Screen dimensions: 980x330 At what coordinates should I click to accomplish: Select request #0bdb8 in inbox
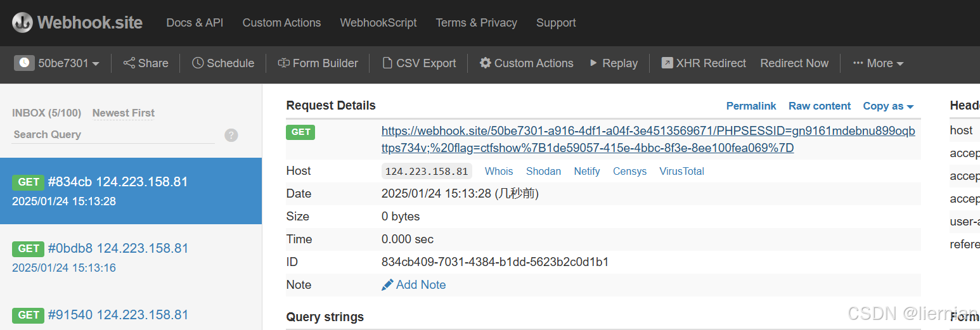coord(131,257)
